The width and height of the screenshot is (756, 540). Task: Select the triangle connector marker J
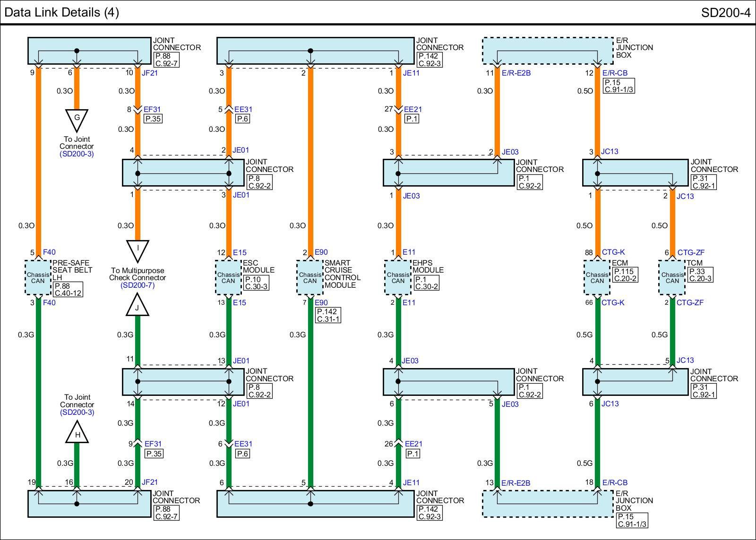[137, 306]
